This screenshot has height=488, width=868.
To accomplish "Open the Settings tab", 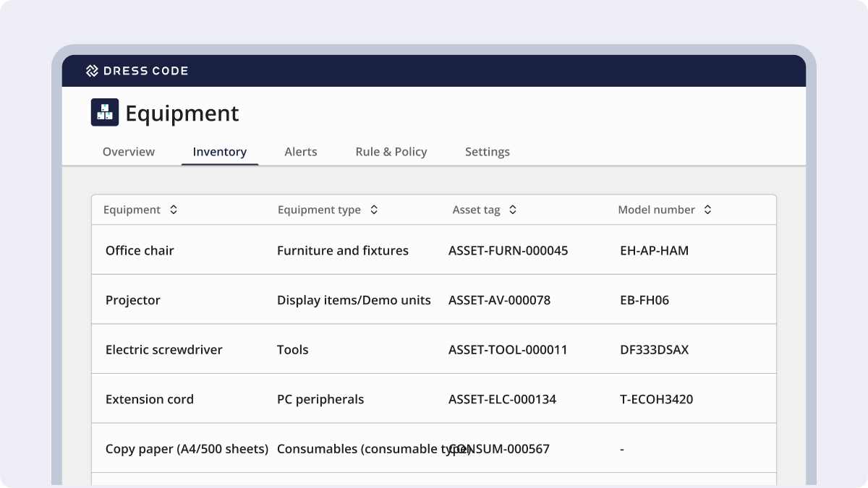I will (x=487, y=152).
